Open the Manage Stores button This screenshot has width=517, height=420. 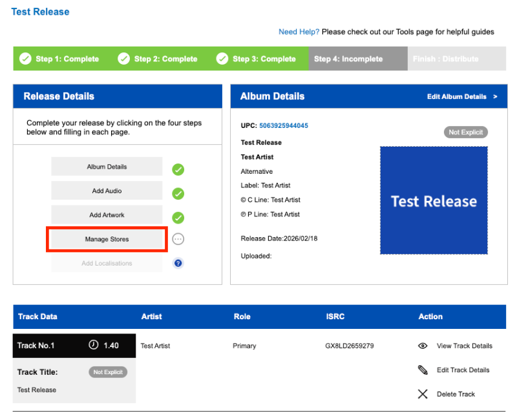(x=107, y=239)
